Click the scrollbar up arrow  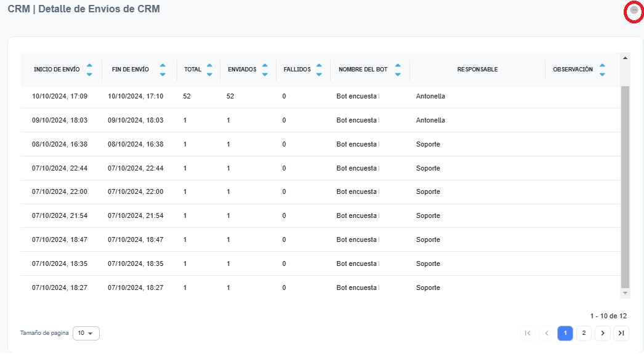(625, 58)
